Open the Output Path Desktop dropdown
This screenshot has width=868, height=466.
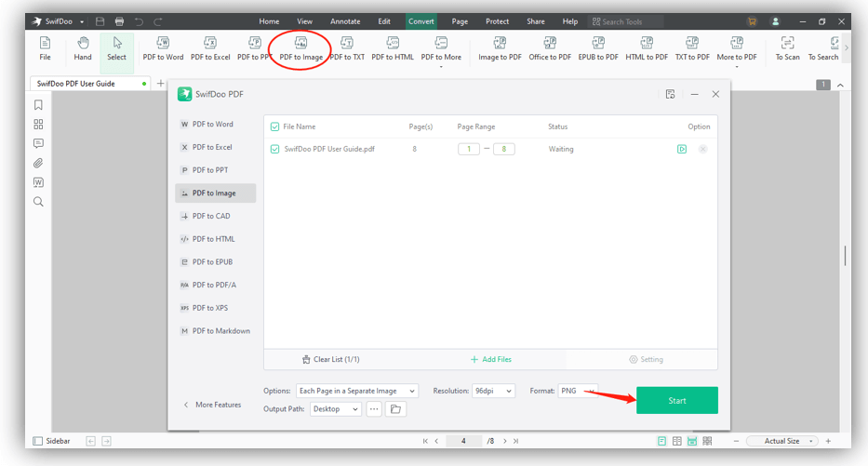click(336, 409)
